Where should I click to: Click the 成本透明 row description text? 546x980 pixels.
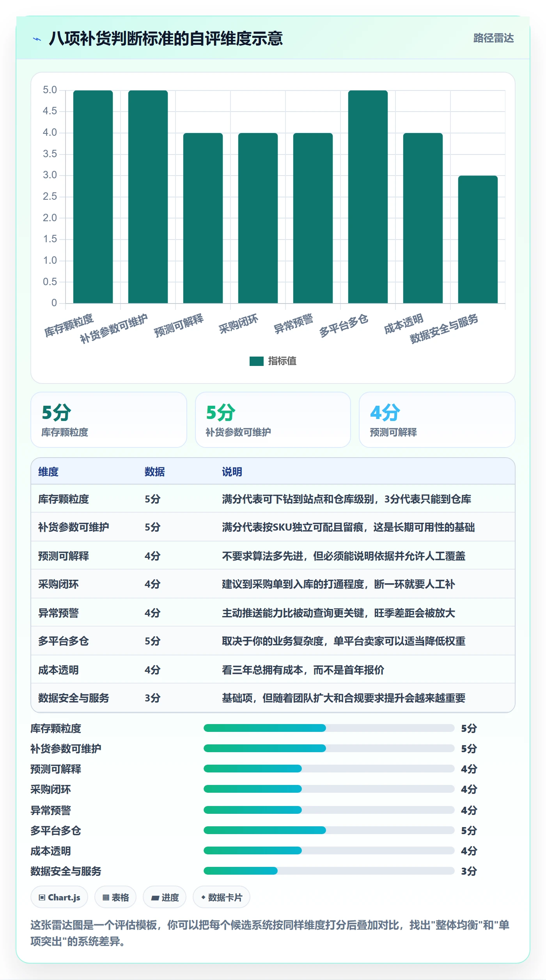click(303, 670)
